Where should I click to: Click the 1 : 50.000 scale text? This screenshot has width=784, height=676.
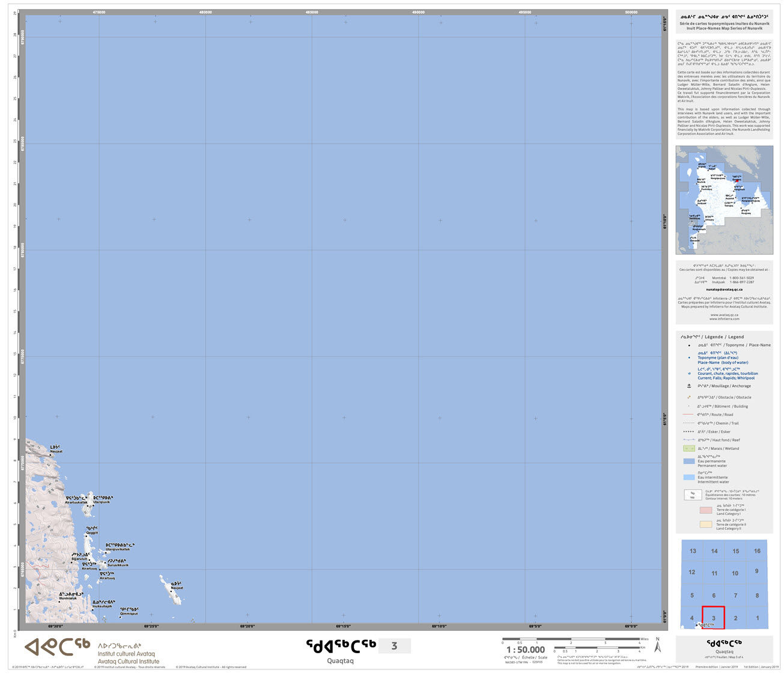(526, 650)
